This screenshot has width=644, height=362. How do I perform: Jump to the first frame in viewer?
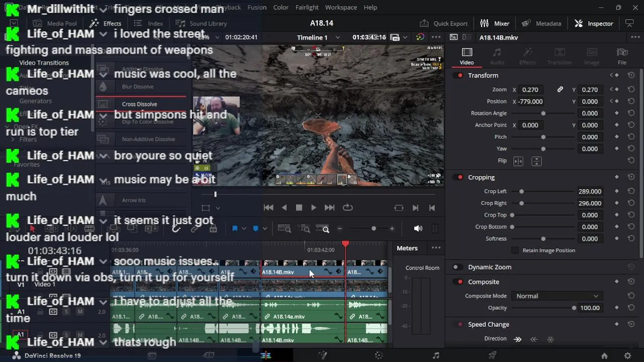[269, 208]
